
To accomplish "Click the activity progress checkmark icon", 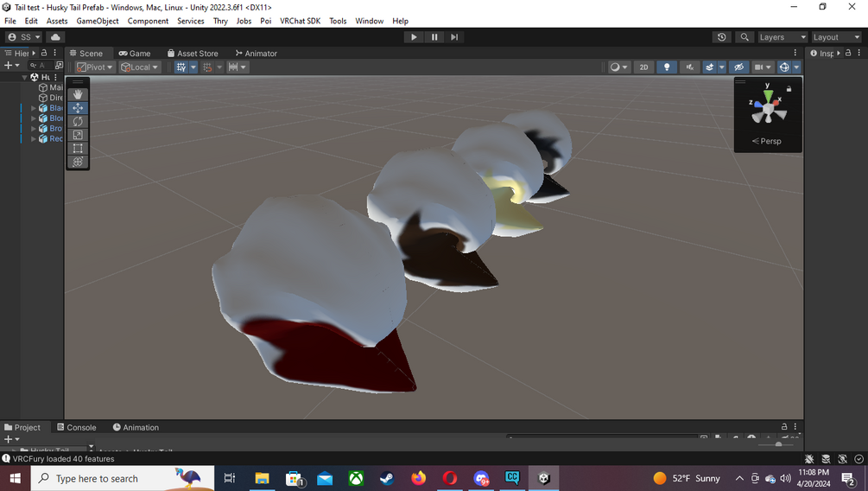I will coord(859,459).
